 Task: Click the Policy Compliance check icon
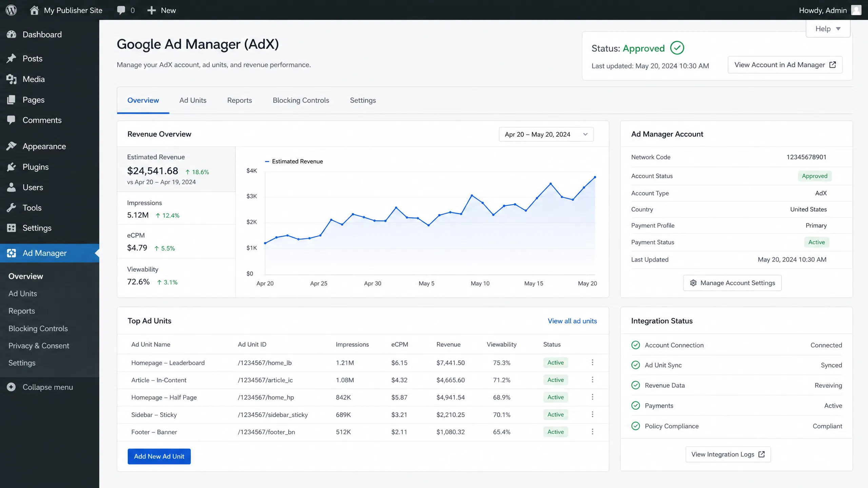pyautogui.click(x=636, y=426)
